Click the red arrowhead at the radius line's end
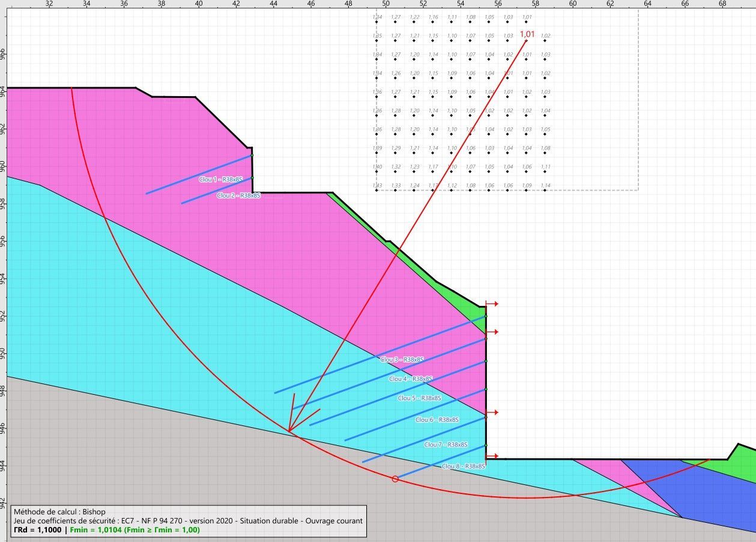The image size is (756, 542). 290,430
